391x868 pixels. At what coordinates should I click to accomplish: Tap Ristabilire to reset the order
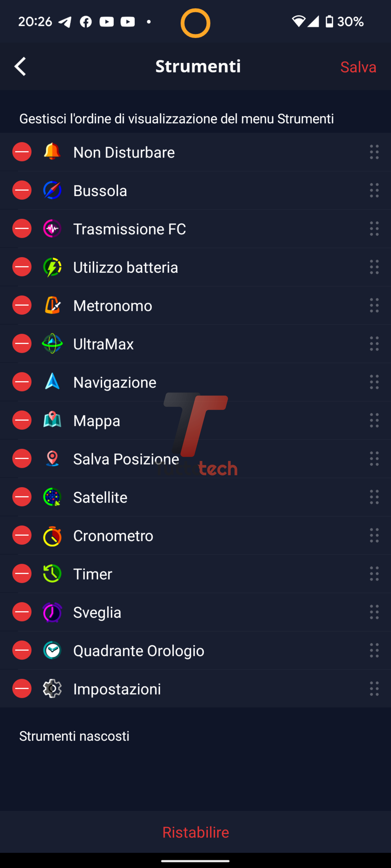(196, 832)
